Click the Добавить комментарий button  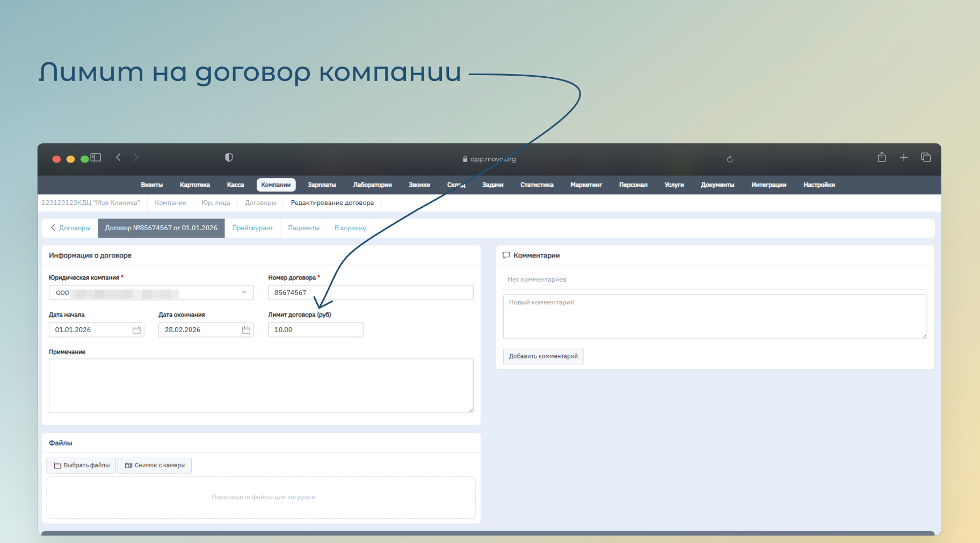click(x=543, y=356)
